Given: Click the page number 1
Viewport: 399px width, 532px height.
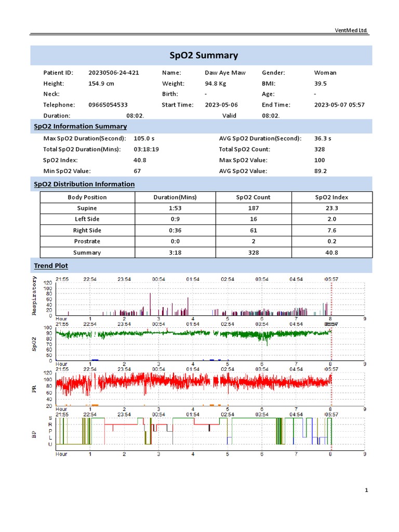Looking at the screenshot, I should coord(366,490).
